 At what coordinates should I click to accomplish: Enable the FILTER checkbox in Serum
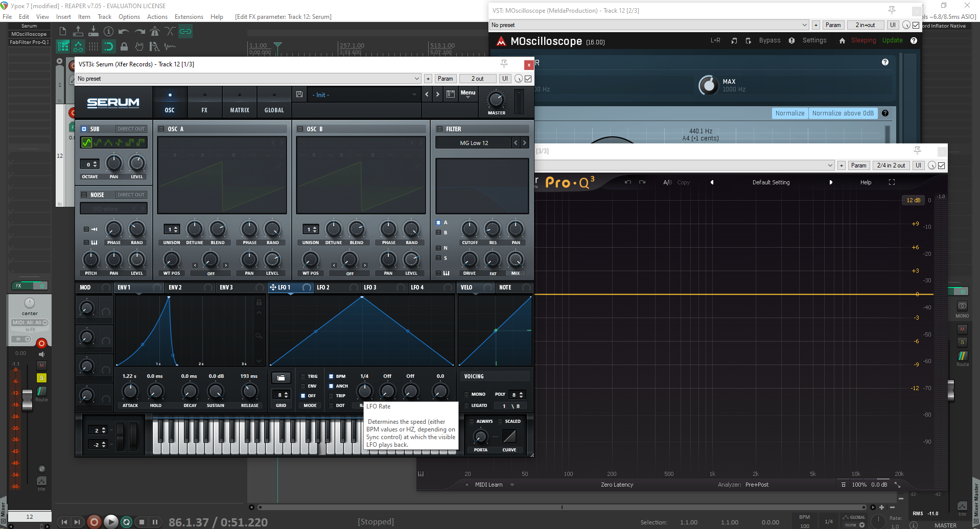(x=439, y=129)
